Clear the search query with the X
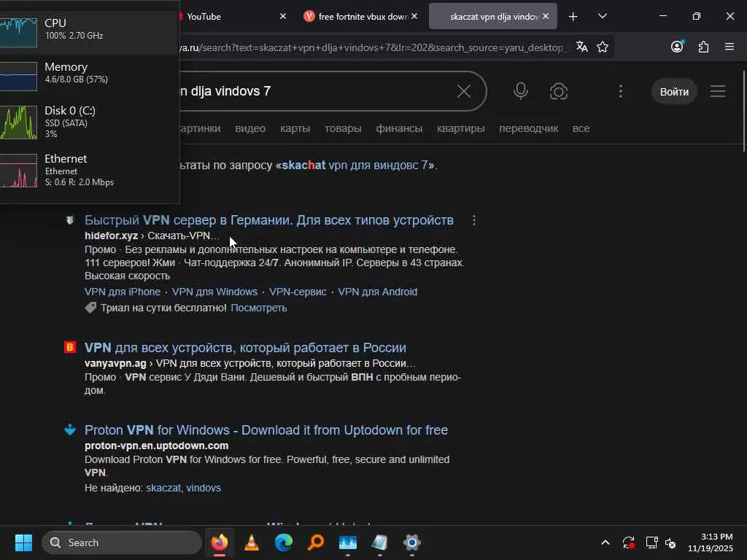Viewport: 747px width, 560px height. coord(463,91)
